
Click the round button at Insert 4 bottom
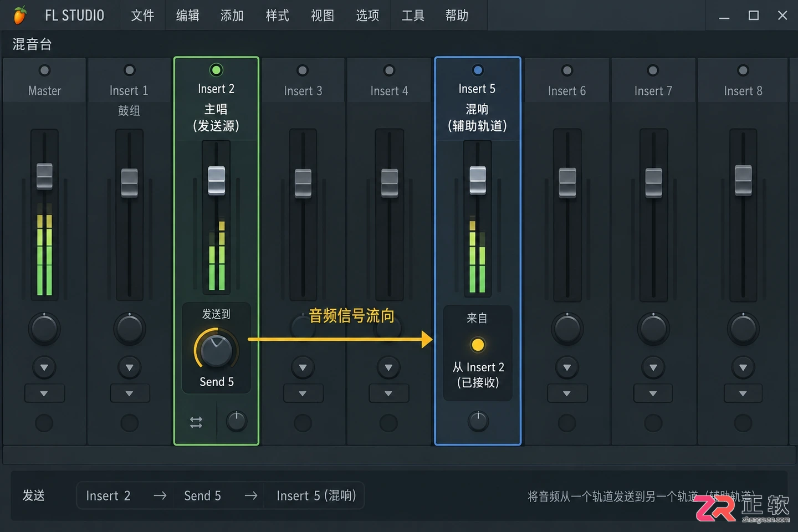coord(388,423)
